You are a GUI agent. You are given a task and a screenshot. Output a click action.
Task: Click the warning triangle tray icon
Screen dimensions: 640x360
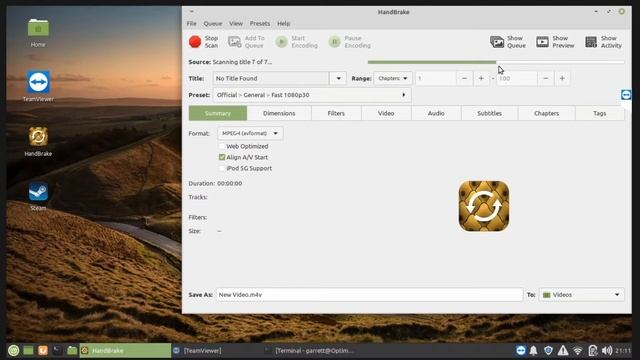(563, 350)
